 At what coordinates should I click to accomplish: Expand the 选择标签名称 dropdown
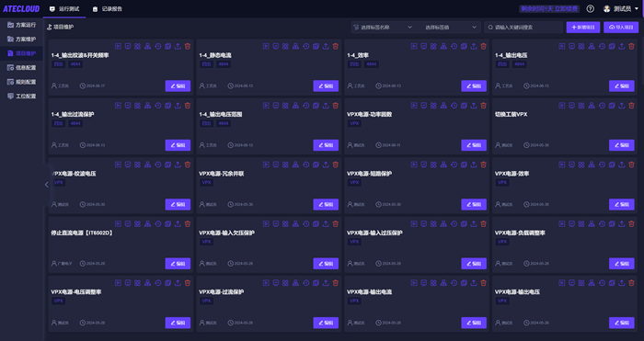coord(383,27)
